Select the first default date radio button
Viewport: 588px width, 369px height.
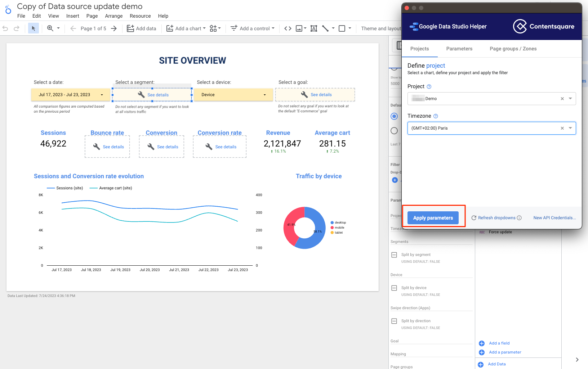(394, 116)
